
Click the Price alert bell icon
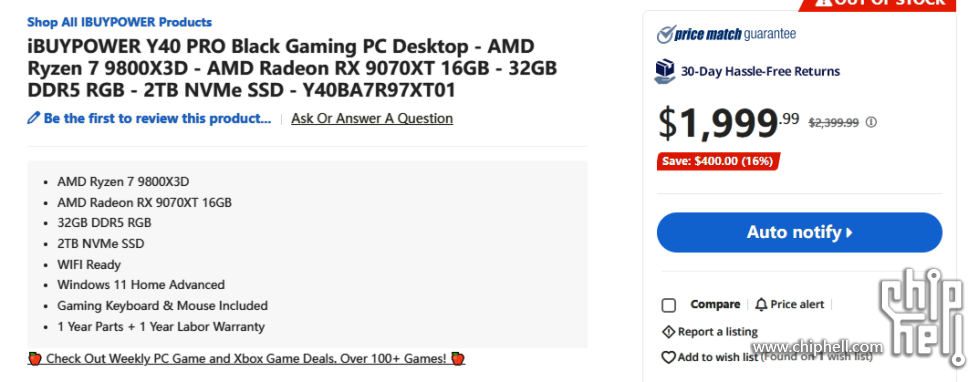(x=761, y=305)
